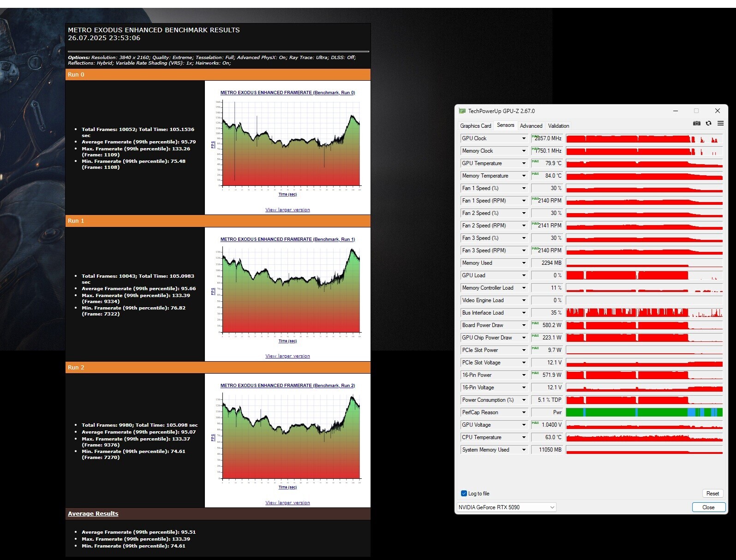Click the PerfCap Reason colored bar graph
The image size is (736, 560).
644,412
